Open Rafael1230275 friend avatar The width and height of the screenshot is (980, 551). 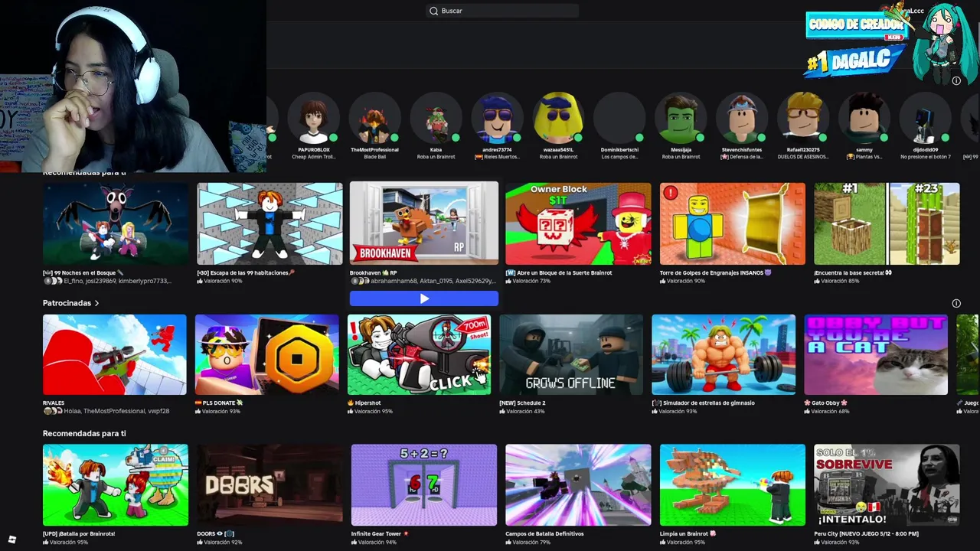(803, 118)
